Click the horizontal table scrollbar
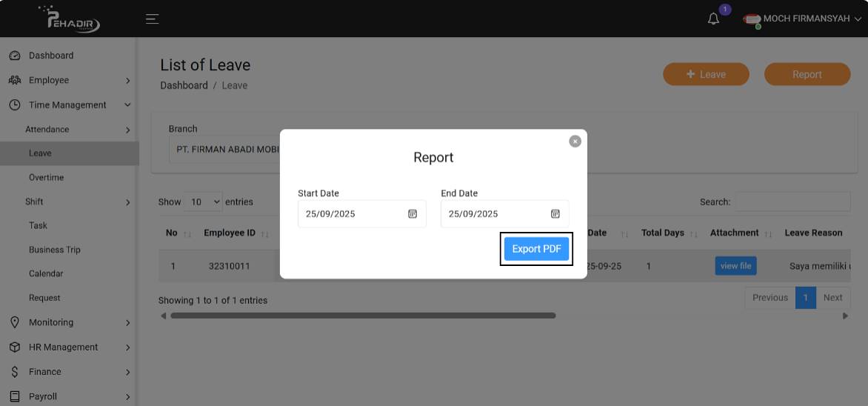868x406 pixels. [x=363, y=316]
